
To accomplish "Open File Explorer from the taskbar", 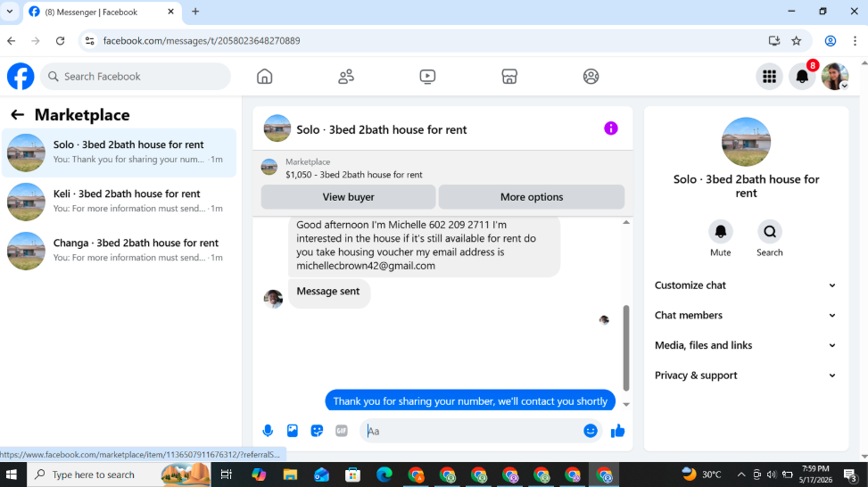I will [290, 475].
